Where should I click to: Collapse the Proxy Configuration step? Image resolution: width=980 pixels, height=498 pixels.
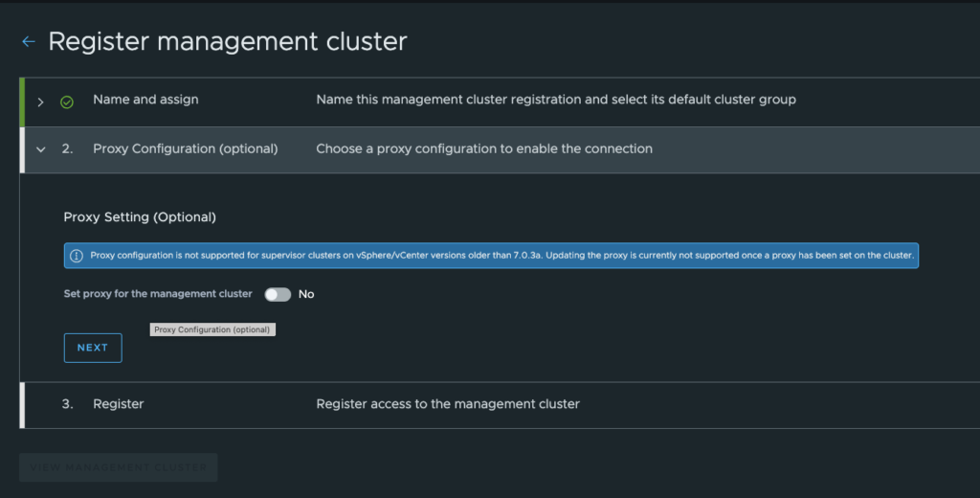tap(40, 149)
